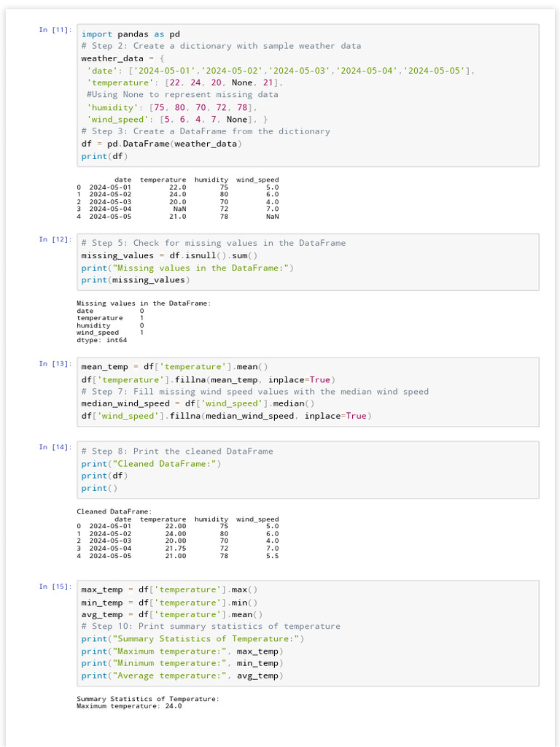The width and height of the screenshot is (560, 747).
Task: Click the first DataFrame output with NaN values
Action: (178, 198)
